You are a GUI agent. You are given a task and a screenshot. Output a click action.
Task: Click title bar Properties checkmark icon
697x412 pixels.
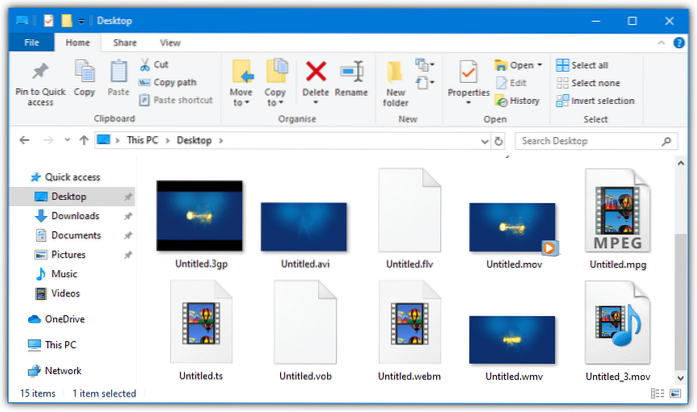tap(48, 20)
